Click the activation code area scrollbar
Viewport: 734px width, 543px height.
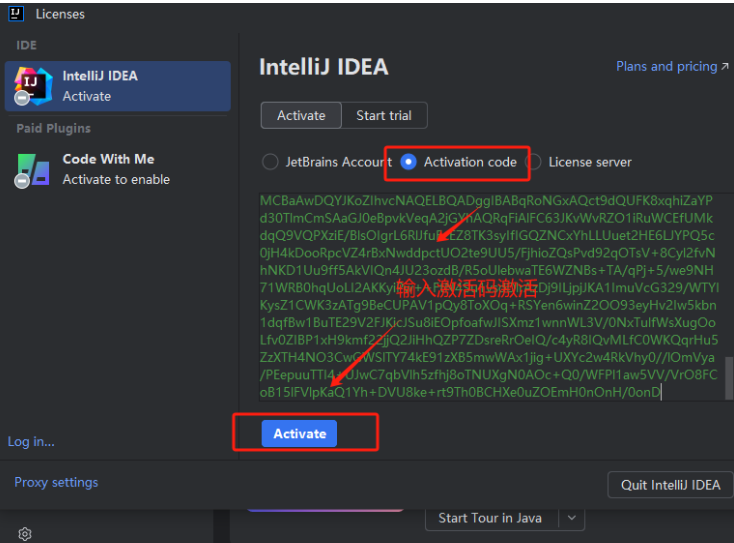[728, 378]
